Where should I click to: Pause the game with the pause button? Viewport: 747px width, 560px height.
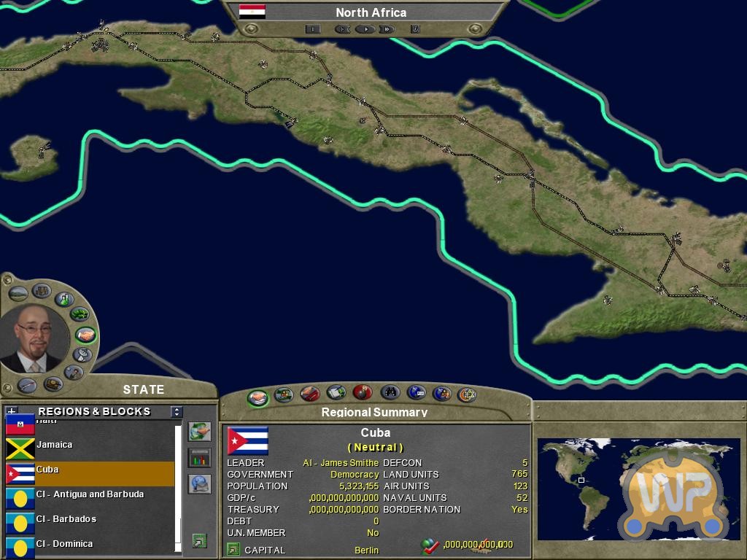pyautogui.click(x=312, y=29)
